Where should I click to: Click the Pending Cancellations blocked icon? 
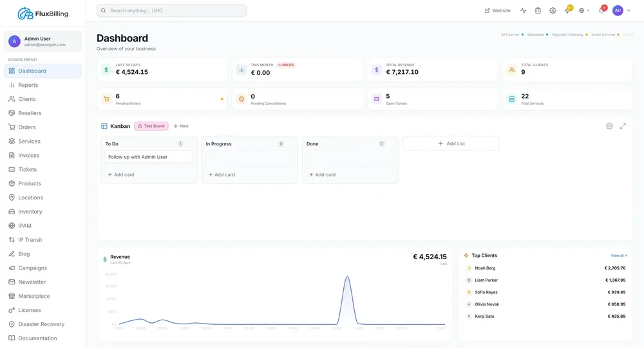pyautogui.click(x=241, y=99)
